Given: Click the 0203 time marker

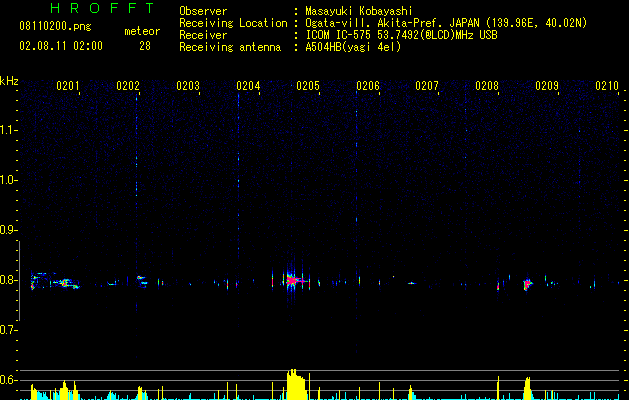Looking at the screenshot, I should [188, 86].
